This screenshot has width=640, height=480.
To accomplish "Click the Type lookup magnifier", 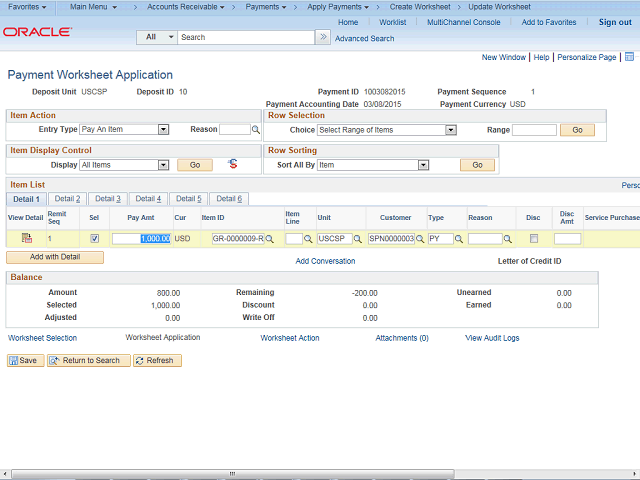I will [x=460, y=239].
